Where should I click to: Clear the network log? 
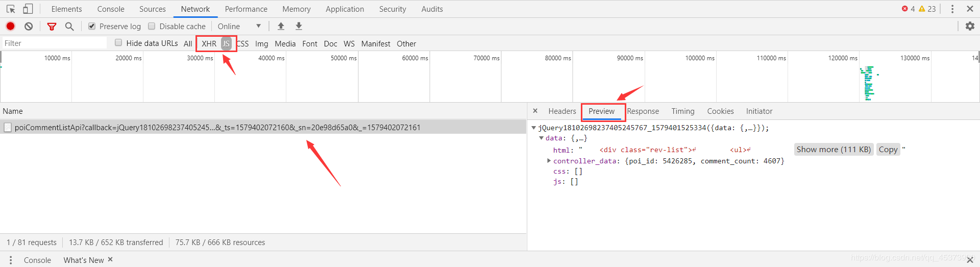pos(29,26)
